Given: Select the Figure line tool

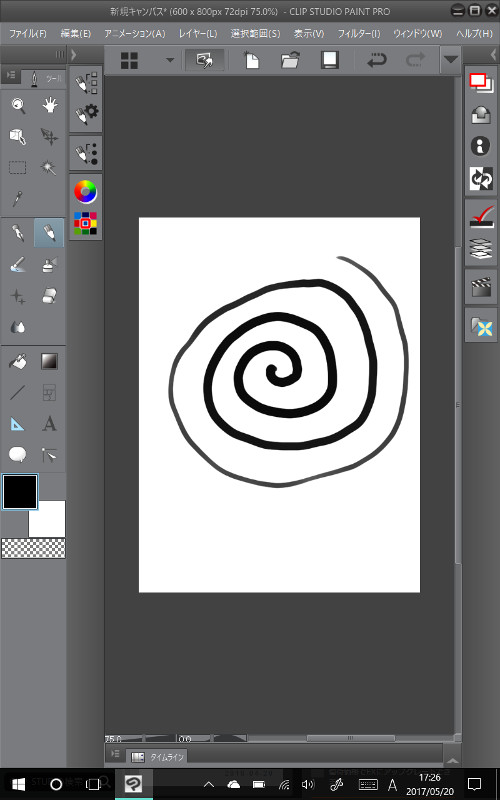Looking at the screenshot, I should 18,393.
